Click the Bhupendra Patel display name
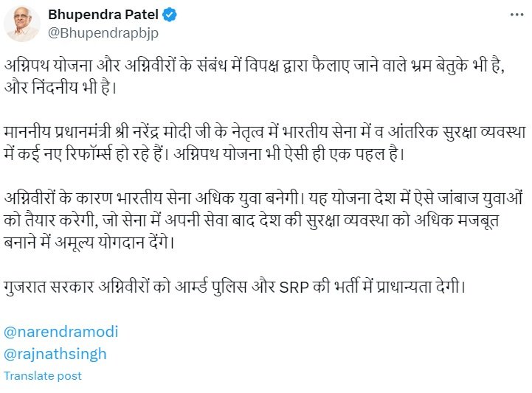 [103, 15]
